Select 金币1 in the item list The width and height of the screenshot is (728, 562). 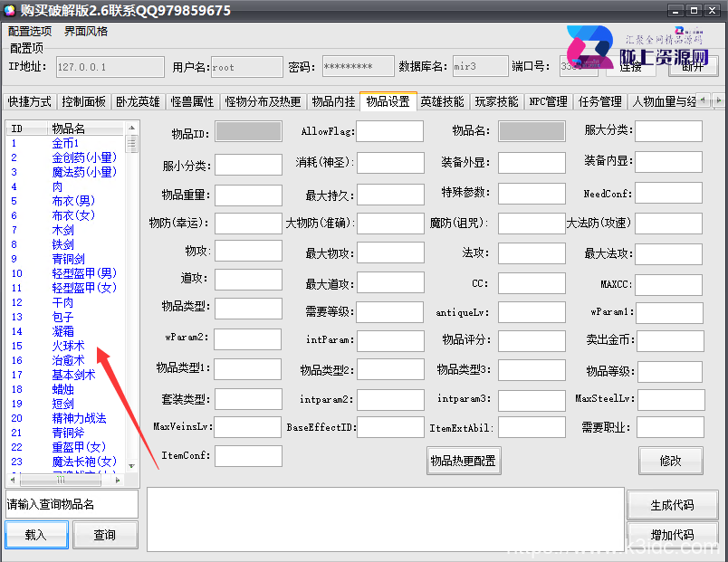(65, 143)
